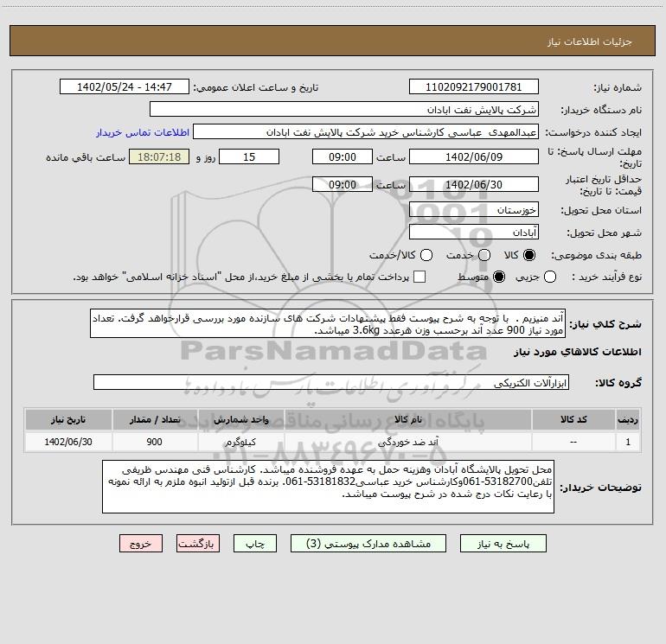The image size is (666, 644).
Task: Click the نام کالا column header
Action: 407,419
